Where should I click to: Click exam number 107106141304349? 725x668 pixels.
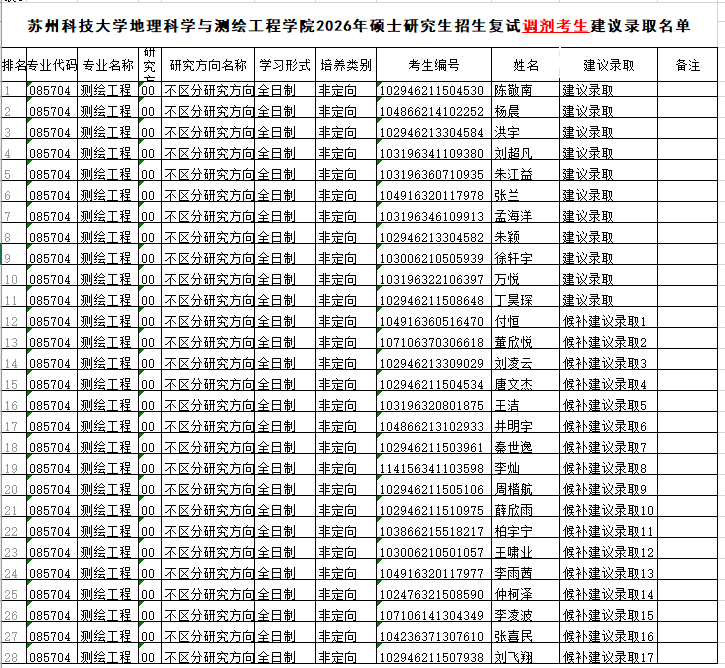tap(434, 615)
